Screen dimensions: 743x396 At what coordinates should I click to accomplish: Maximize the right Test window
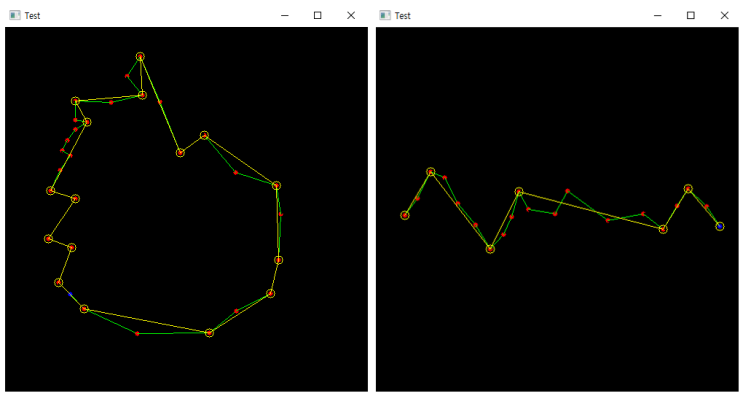pos(691,15)
